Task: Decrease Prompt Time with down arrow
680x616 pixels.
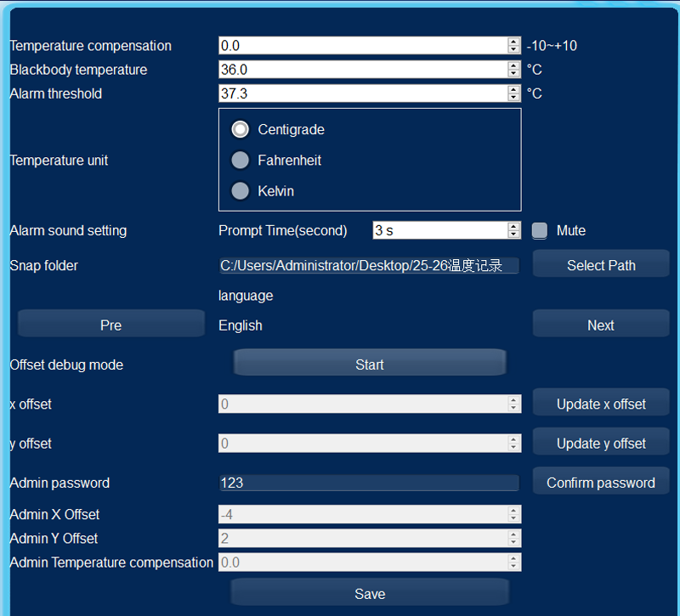Action: pos(514,235)
